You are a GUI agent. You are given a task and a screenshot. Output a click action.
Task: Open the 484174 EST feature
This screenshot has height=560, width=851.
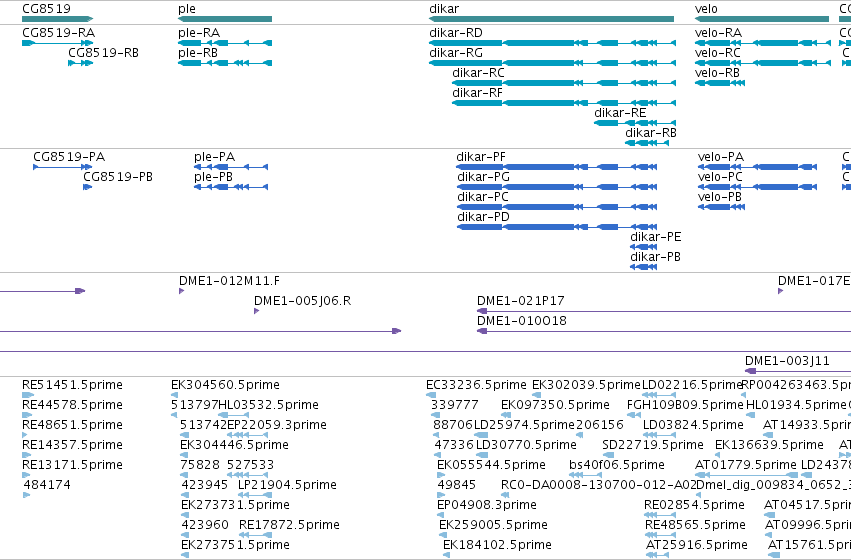click(27, 495)
